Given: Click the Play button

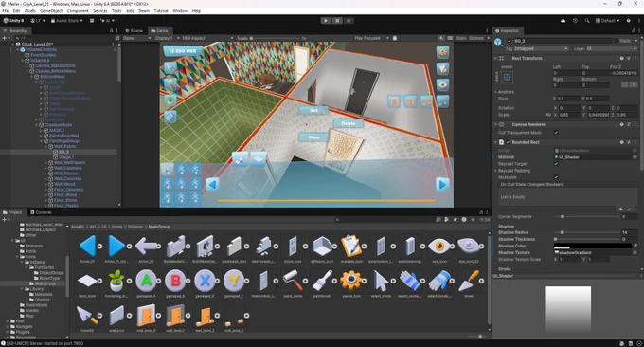Looking at the screenshot, I should pyautogui.click(x=326, y=21).
